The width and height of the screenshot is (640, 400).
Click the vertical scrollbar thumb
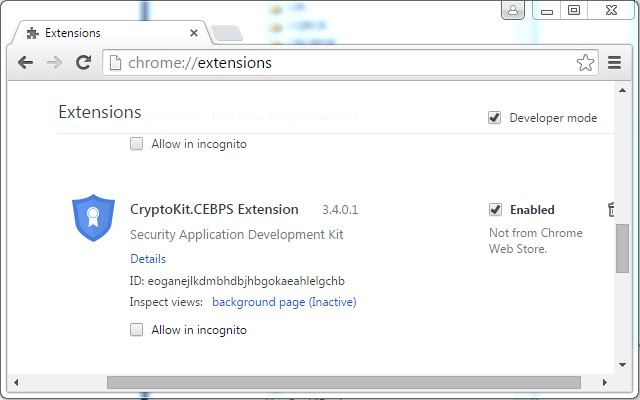pos(622,248)
